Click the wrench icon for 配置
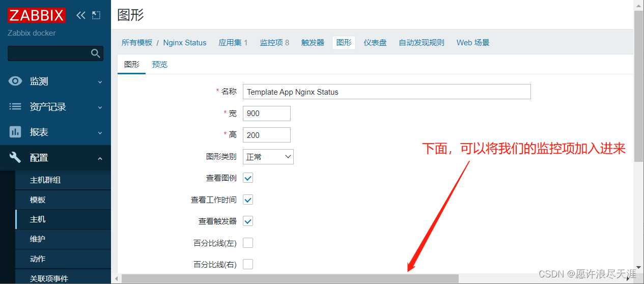This screenshot has width=644, height=284. tap(15, 158)
